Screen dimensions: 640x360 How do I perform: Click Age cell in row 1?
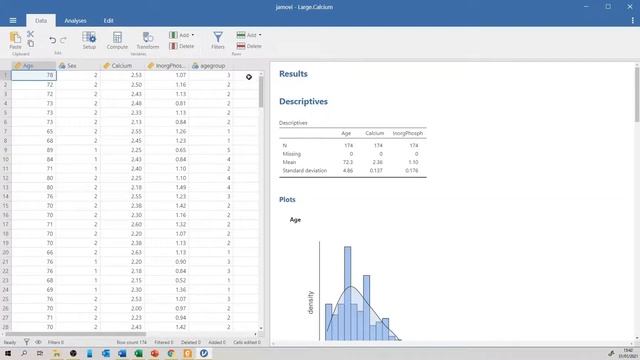pos(33,75)
